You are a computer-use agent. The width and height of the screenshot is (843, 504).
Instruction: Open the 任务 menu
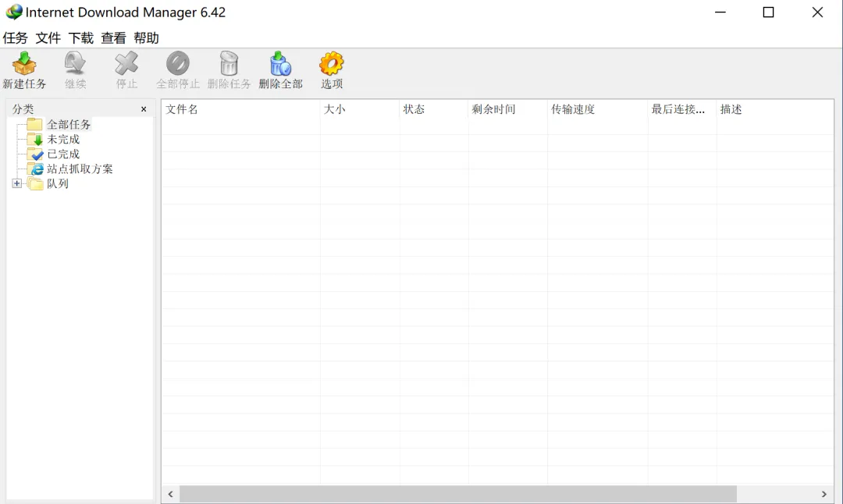click(15, 37)
